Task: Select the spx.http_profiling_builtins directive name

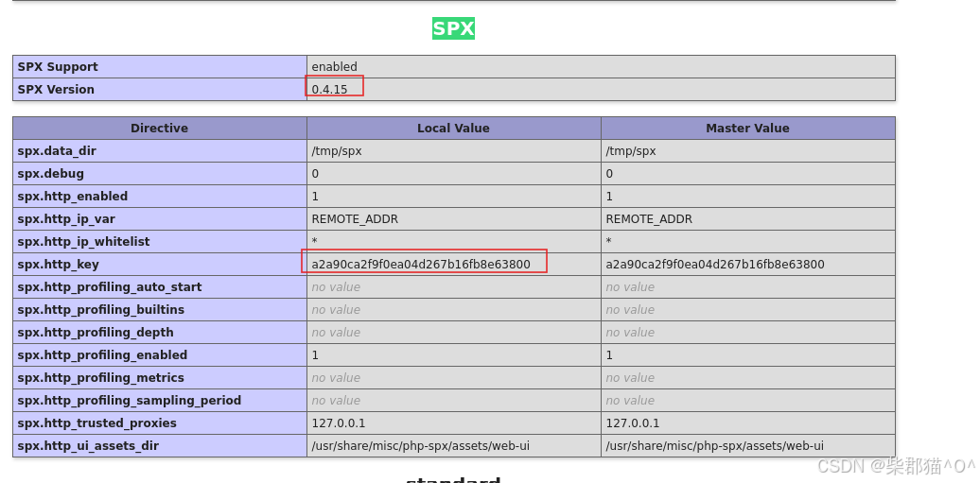Action: tap(100, 310)
